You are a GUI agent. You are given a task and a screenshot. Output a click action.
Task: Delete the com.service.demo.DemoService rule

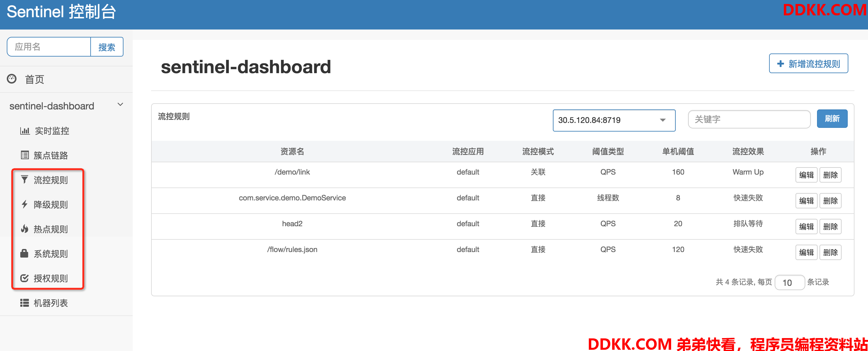830,201
